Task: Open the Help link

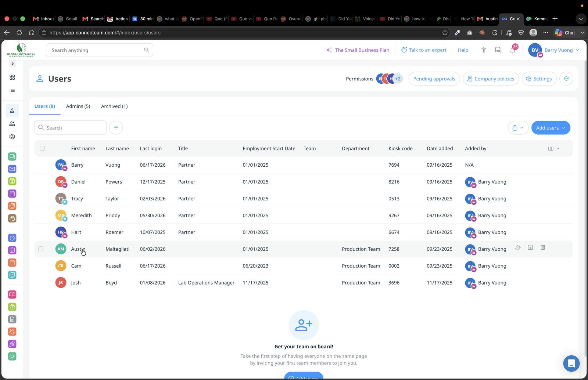Action: pos(463,50)
